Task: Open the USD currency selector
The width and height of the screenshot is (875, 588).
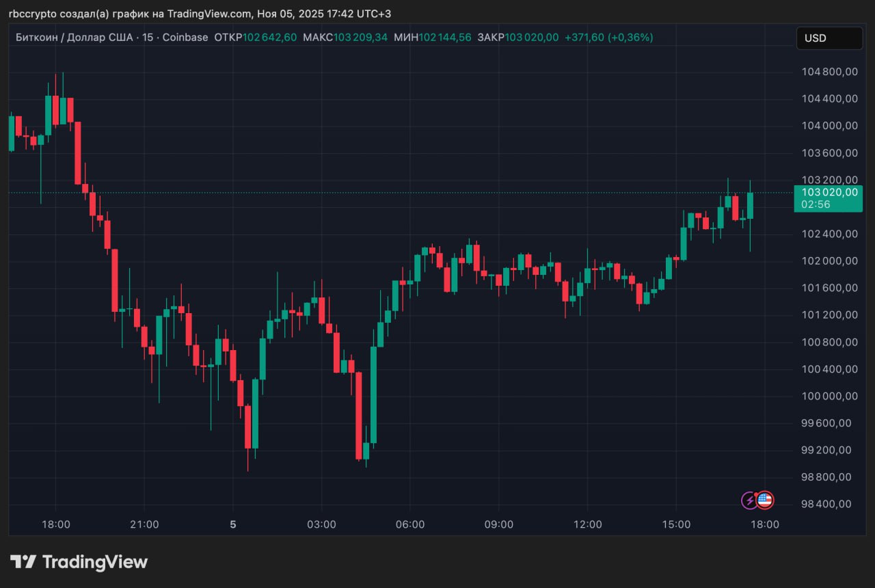Action: tap(829, 38)
